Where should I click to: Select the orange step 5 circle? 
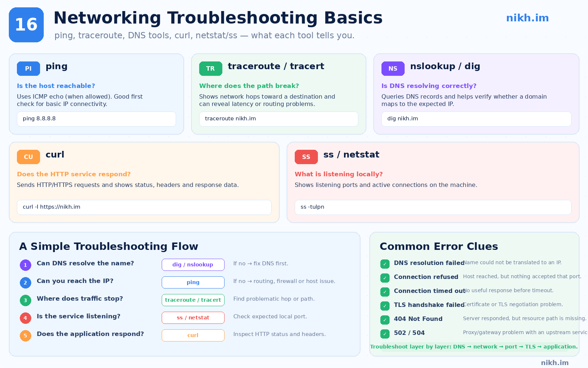pos(25,336)
